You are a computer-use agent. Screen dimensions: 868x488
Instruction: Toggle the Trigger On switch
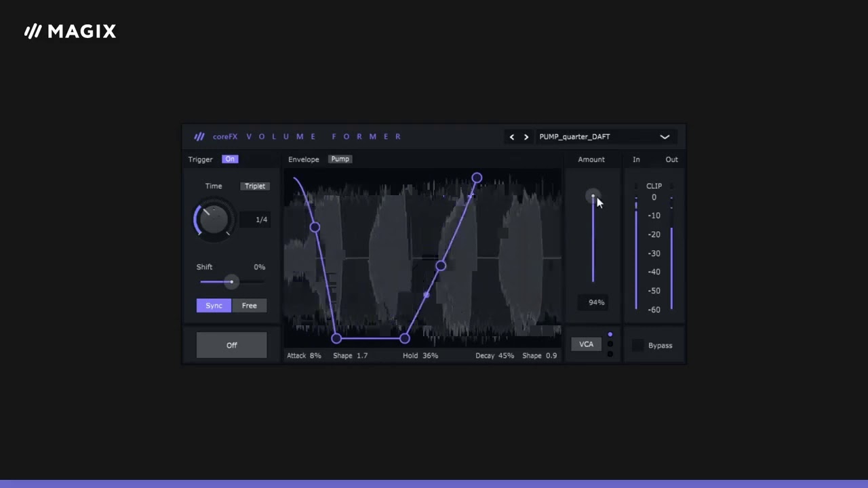pyautogui.click(x=230, y=159)
